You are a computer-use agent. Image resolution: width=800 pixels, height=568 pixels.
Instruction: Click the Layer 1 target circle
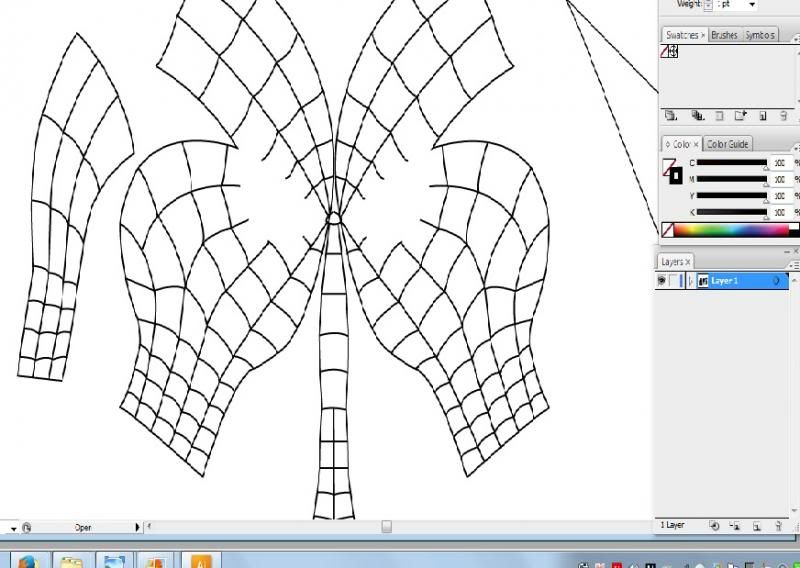(x=777, y=281)
